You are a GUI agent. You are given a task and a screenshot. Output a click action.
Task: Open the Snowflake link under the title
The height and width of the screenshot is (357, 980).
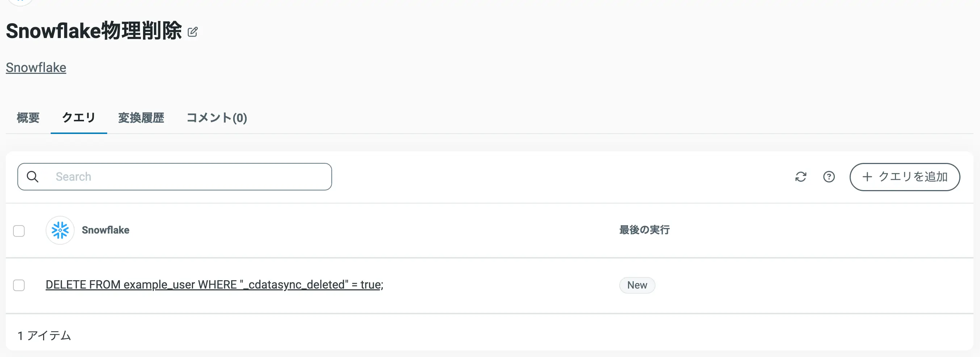pos(36,68)
